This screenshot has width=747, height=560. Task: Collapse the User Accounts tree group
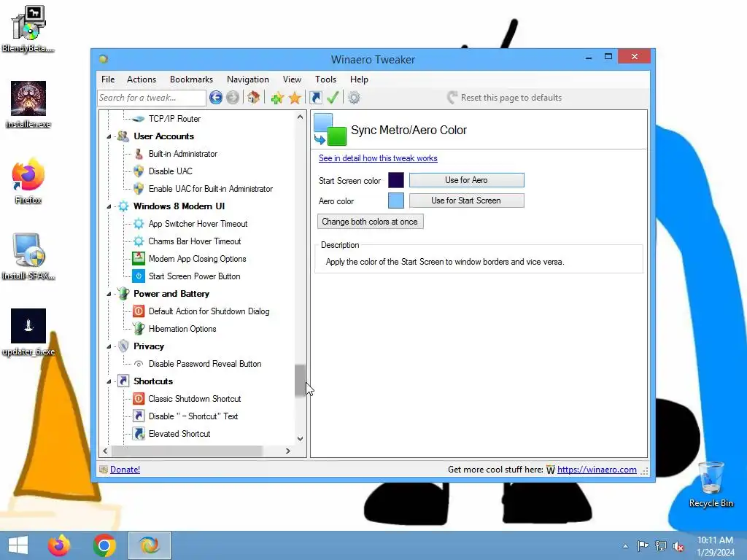(109, 136)
